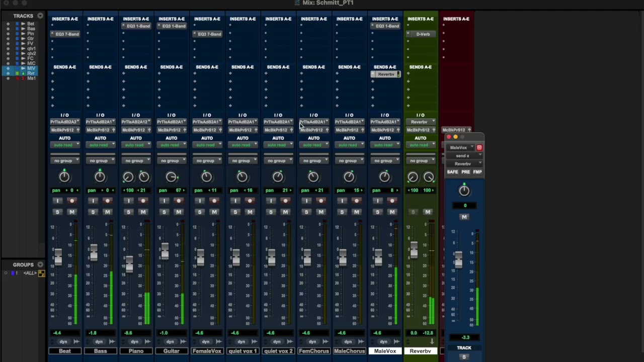Select the Rvr track in the tracks list
Viewport: 644px width, 362px height.
click(31, 73)
